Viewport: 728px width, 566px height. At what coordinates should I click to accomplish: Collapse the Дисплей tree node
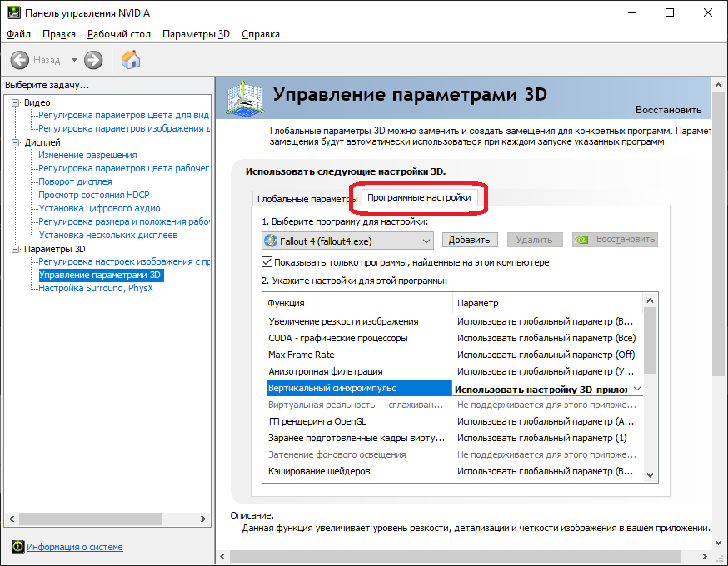(x=16, y=142)
